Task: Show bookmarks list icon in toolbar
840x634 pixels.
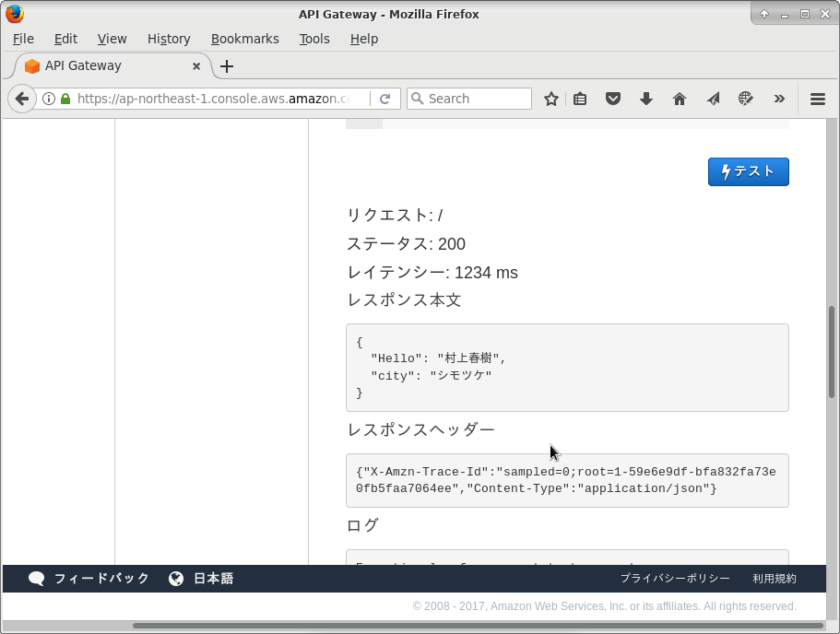Action: (x=580, y=99)
